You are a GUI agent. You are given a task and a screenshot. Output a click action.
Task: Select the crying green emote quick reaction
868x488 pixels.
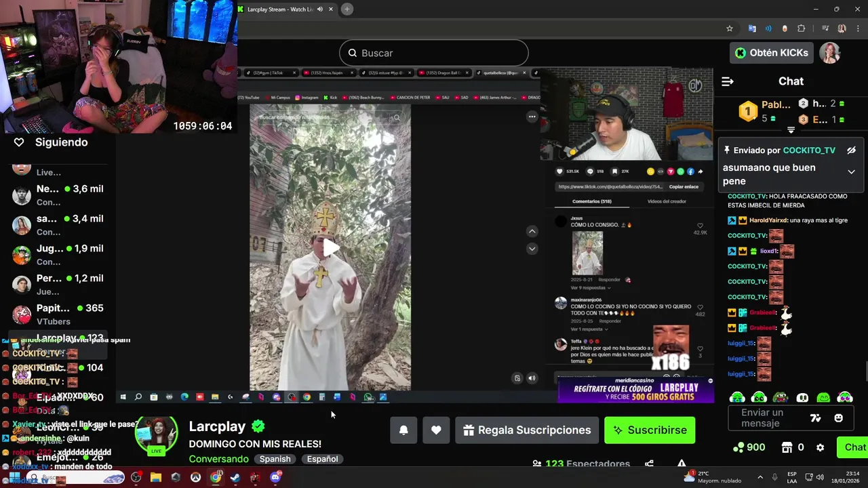click(737, 398)
